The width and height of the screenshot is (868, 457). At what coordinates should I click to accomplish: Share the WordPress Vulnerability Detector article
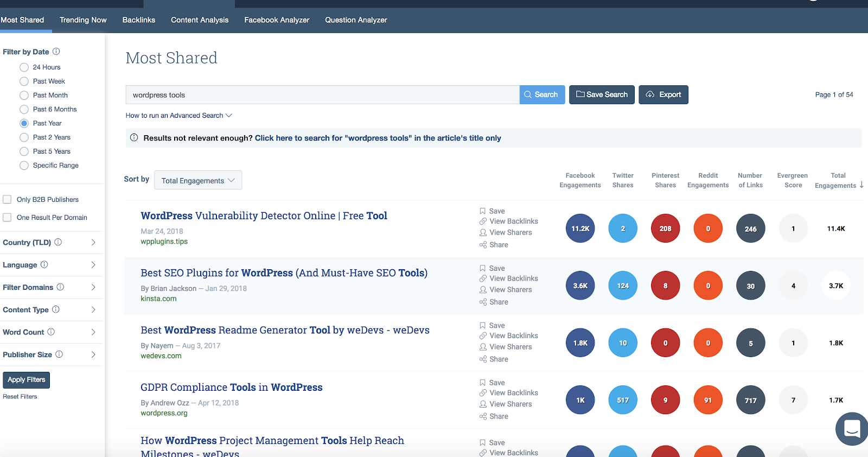[494, 245]
